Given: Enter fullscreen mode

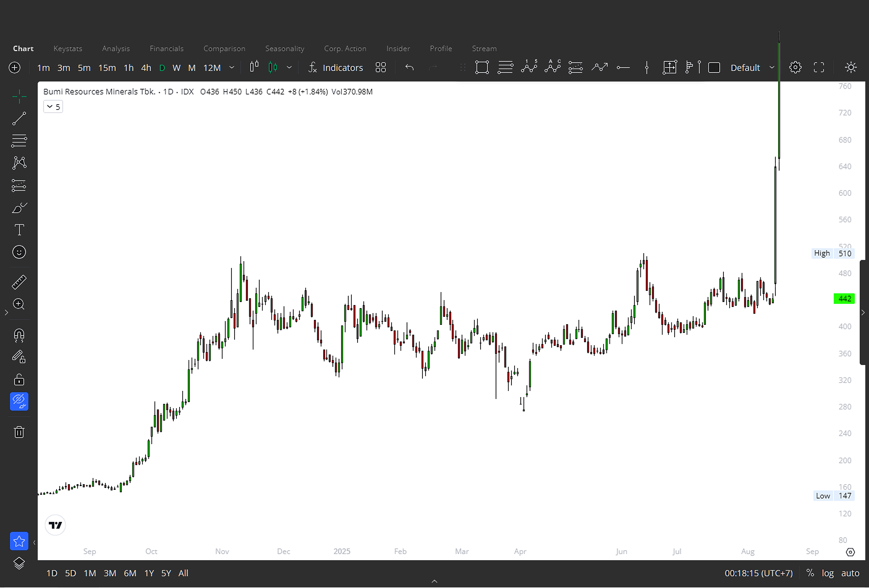Looking at the screenshot, I should coord(819,68).
